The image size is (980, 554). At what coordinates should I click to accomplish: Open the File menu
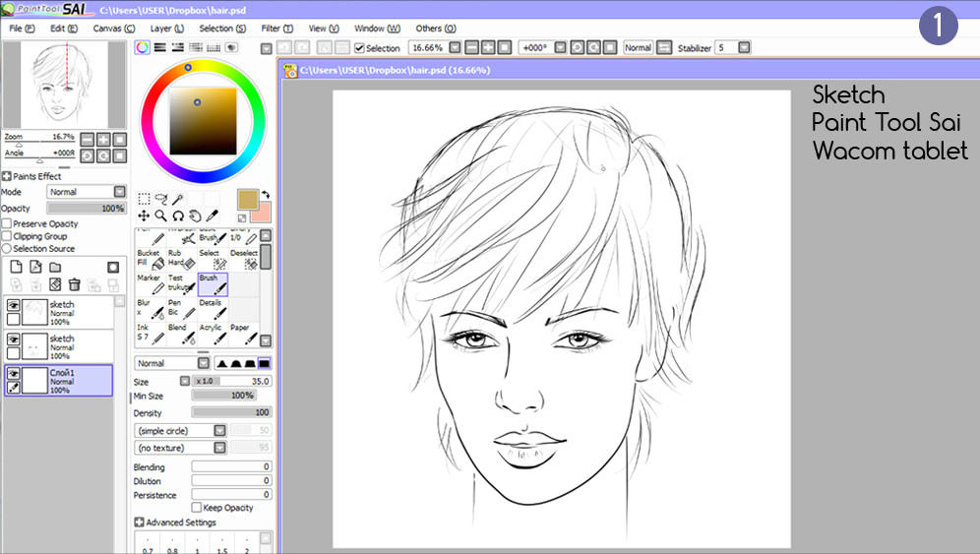pyautogui.click(x=22, y=29)
